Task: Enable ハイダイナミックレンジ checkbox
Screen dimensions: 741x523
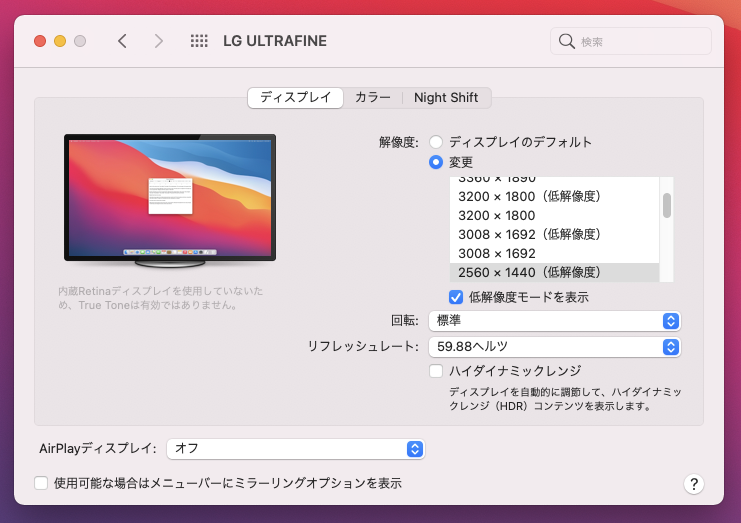Action: point(436,371)
